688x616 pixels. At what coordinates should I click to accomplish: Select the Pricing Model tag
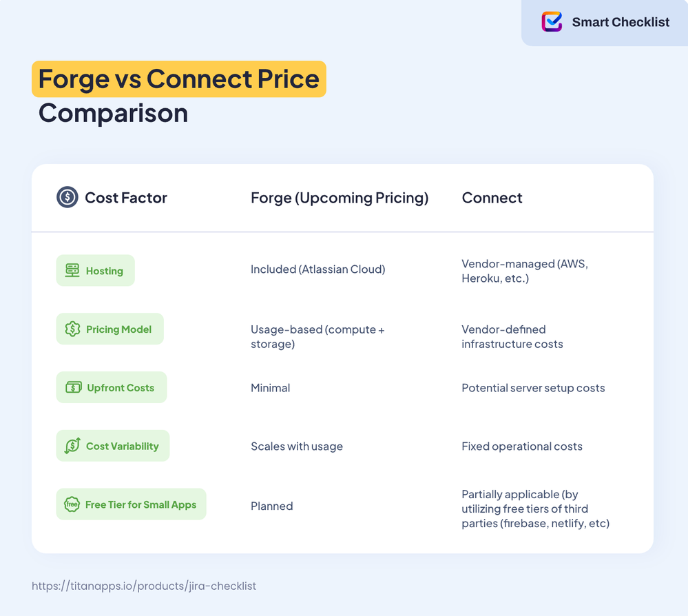[110, 329]
